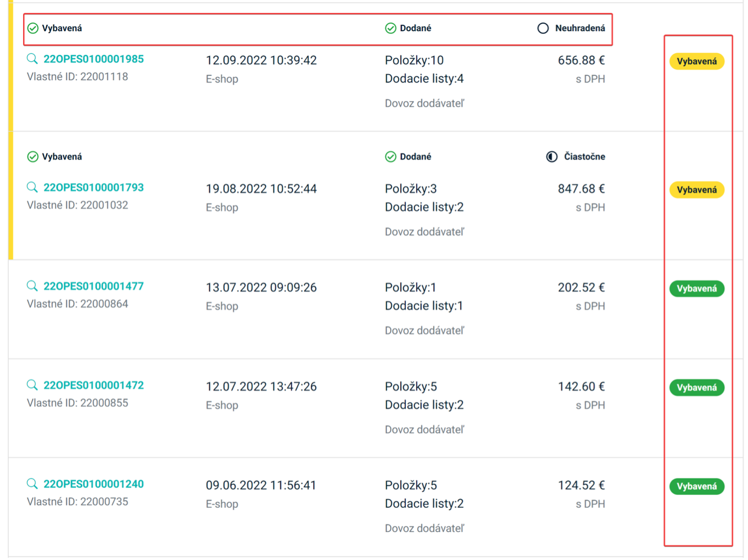Click the empty circle Neuhradená payment icon

click(543, 29)
